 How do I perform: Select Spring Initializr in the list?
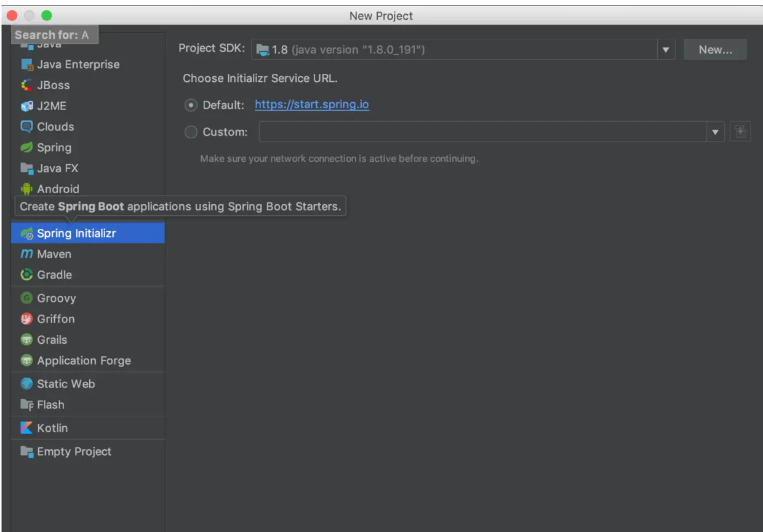point(88,234)
